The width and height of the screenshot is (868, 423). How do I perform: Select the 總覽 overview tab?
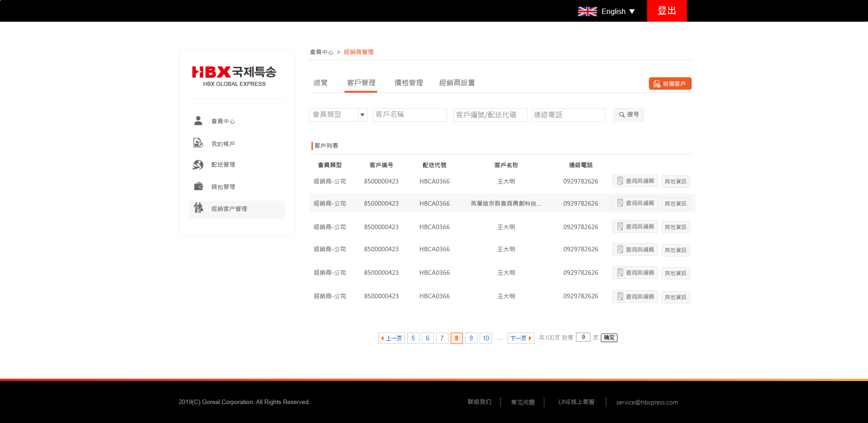[321, 83]
